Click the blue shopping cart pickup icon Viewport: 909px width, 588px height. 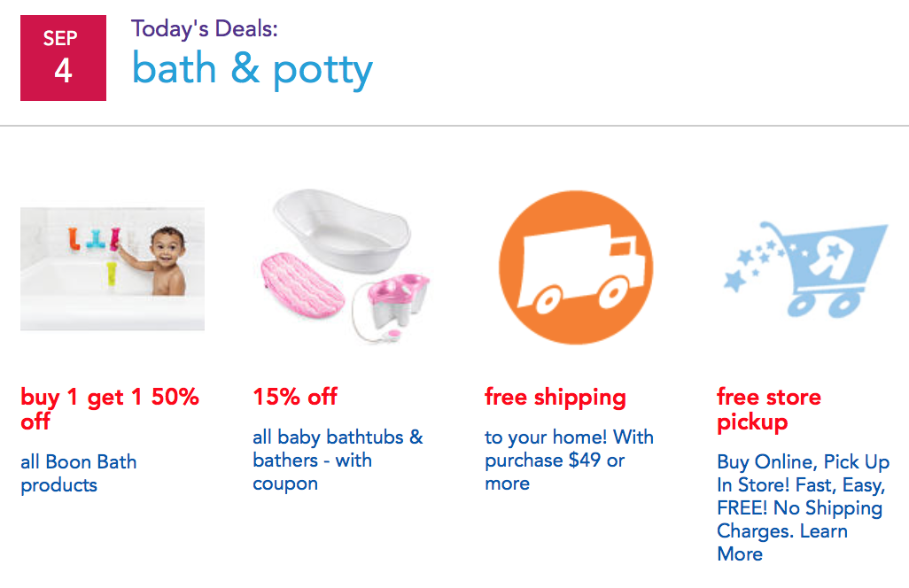[806, 269]
